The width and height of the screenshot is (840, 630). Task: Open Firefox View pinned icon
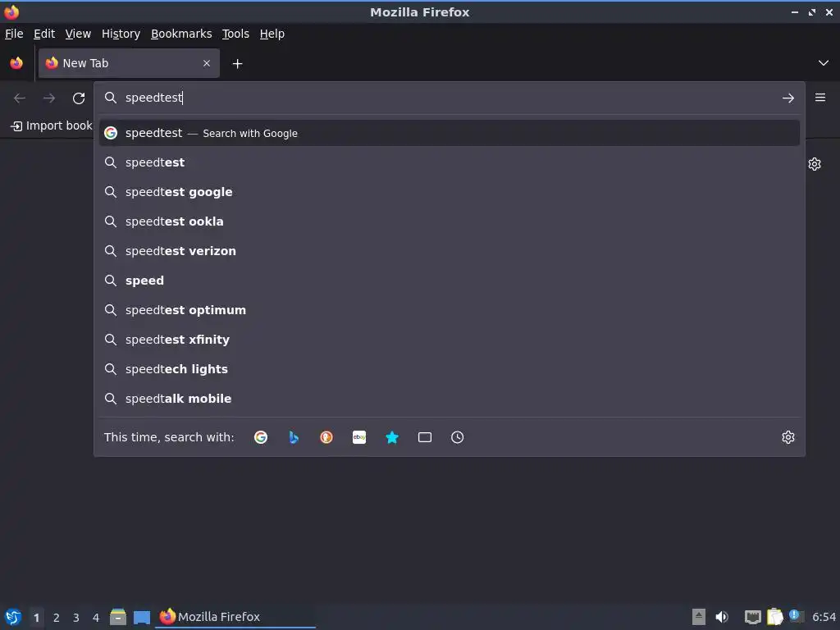point(16,63)
